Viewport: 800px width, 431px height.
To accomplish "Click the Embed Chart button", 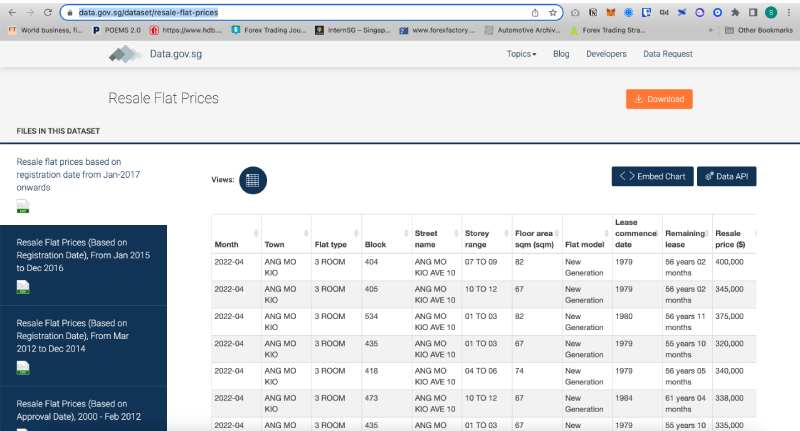I will coord(652,176).
